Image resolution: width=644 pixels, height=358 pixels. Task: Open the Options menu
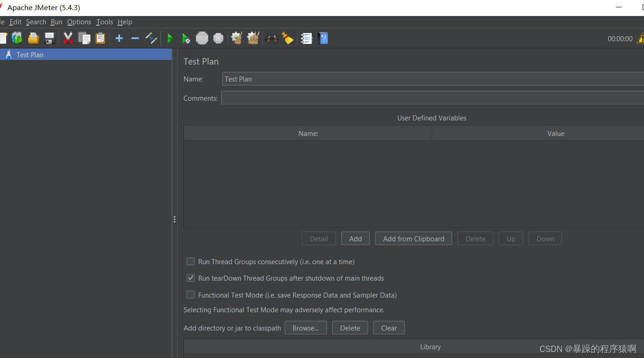coord(79,22)
